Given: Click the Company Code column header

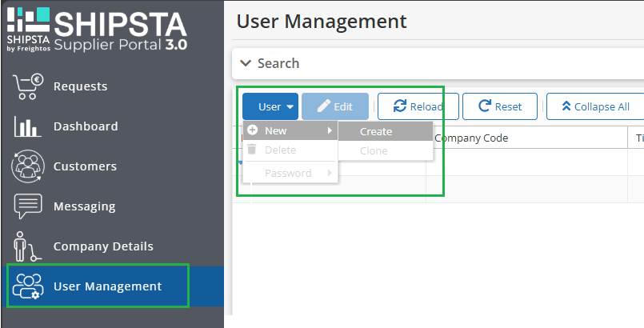Looking at the screenshot, I should pyautogui.click(x=471, y=138).
